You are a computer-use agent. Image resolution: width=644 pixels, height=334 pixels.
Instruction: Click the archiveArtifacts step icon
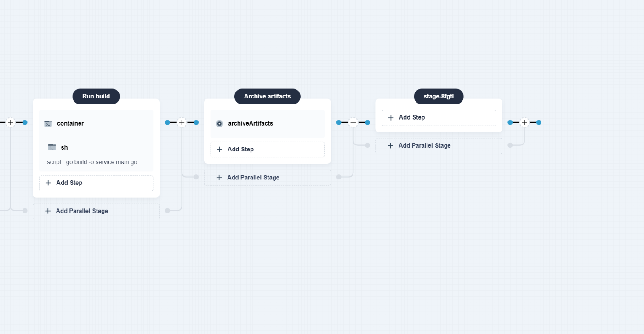[219, 123]
